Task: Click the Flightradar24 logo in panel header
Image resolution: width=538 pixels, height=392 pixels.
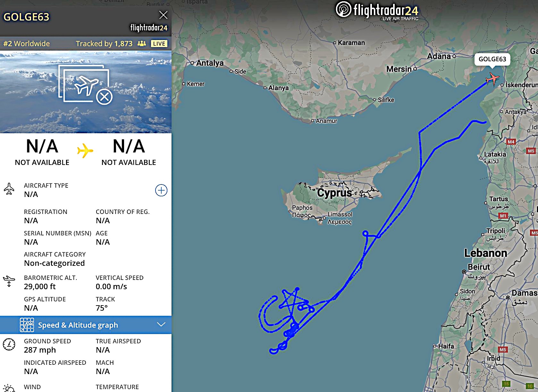Action: point(149,28)
